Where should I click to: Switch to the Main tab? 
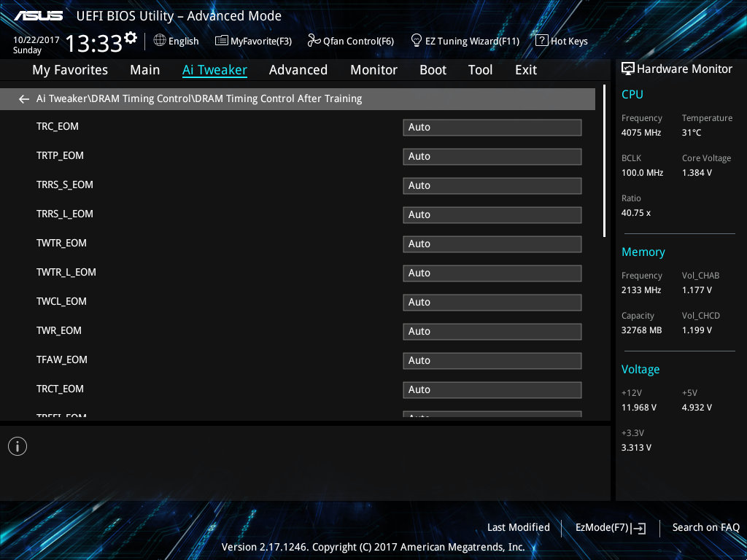145,70
